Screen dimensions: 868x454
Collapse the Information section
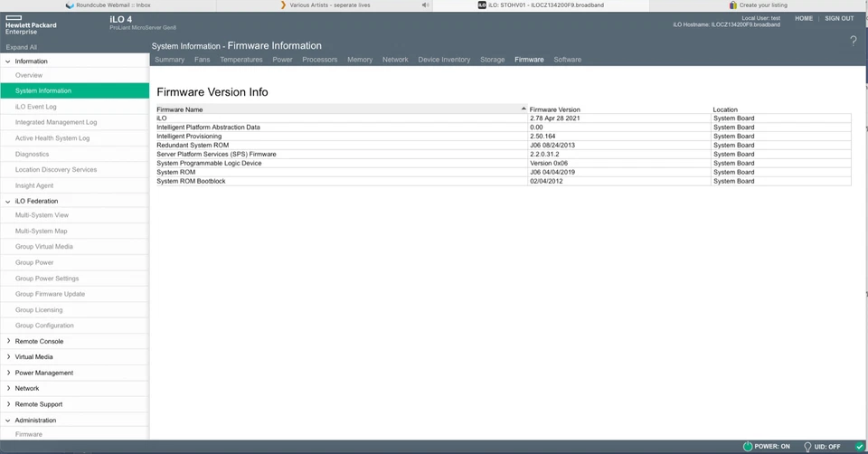(8, 61)
